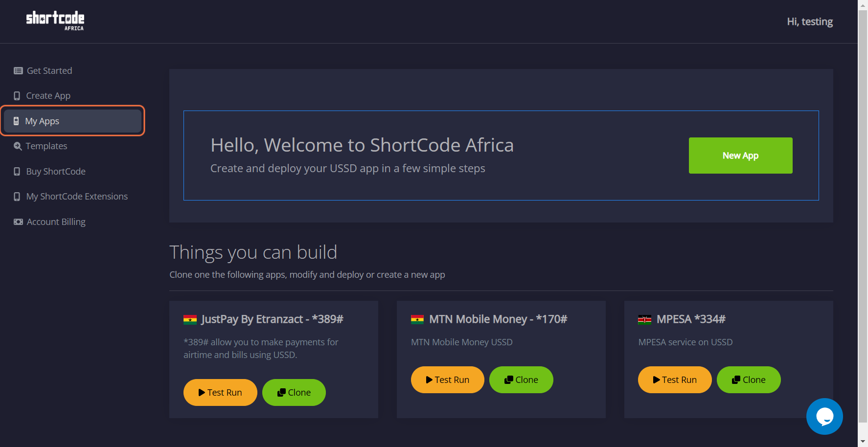868x447 pixels.
Task: Click the clone icon on MTN Clone button
Action: [509, 380]
